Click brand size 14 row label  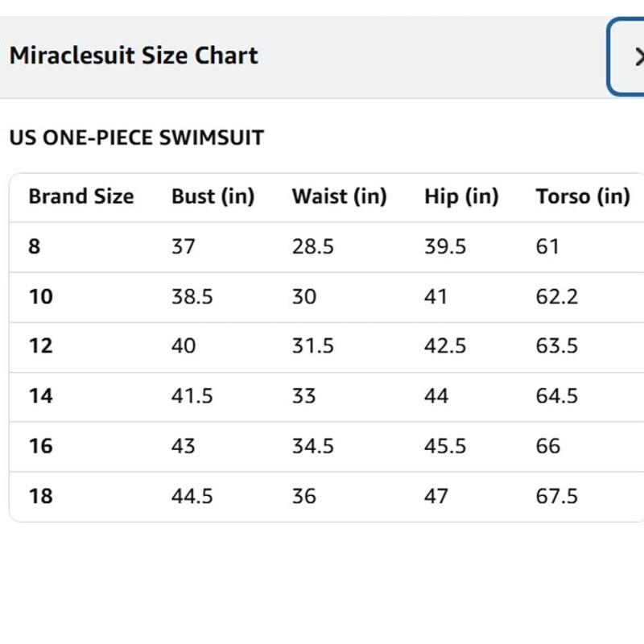tap(41, 396)
